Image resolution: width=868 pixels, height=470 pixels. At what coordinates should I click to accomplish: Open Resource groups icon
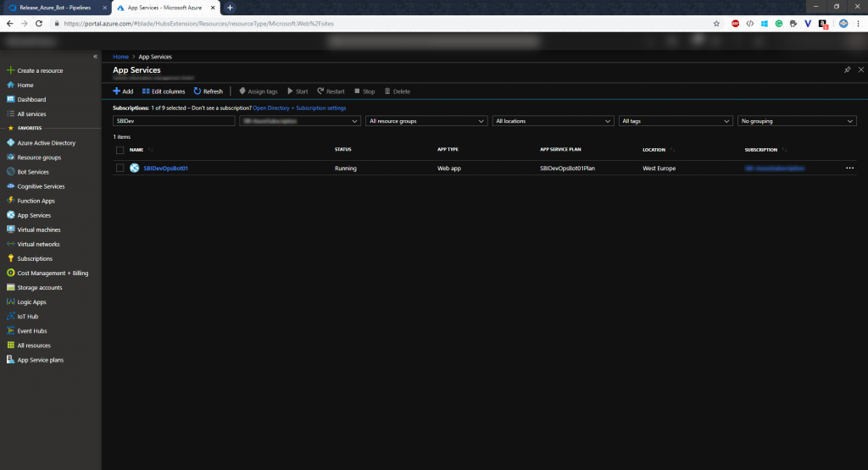click(10, 157)
